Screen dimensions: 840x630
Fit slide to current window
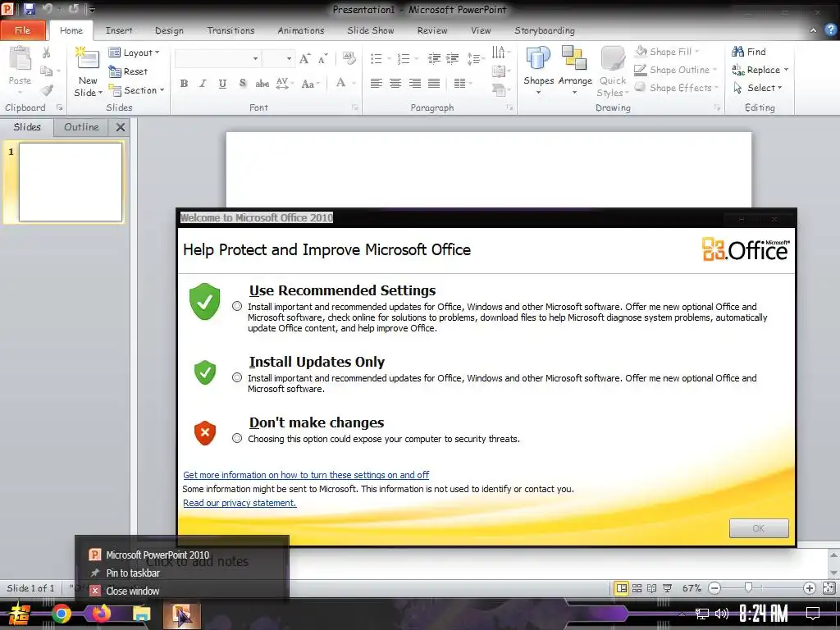[x=829, y=588]
